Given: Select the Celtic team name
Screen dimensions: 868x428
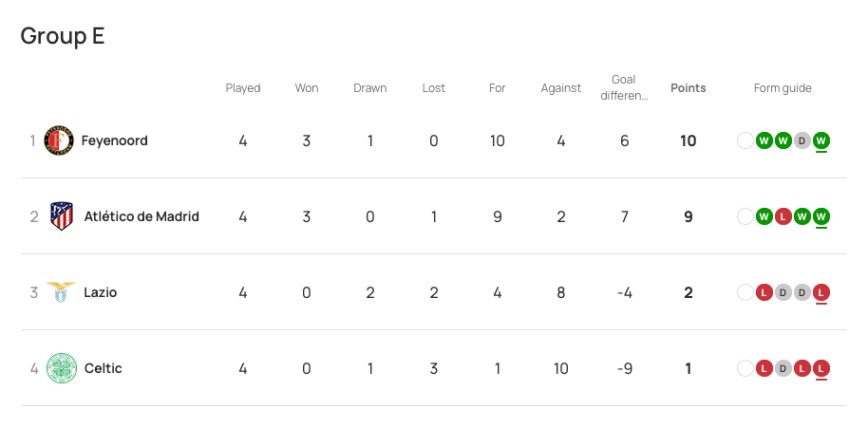Looking at the screenshot, I should 104,368.
